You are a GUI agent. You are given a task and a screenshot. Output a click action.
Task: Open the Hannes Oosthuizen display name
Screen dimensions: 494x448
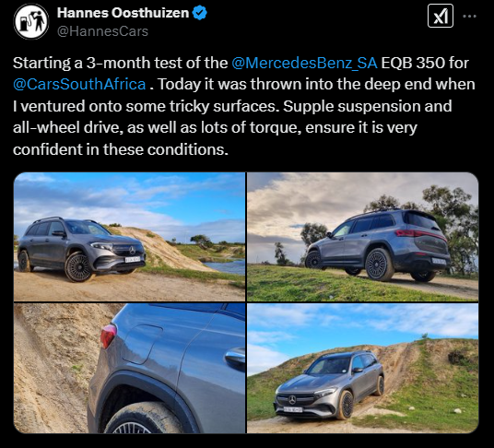pos(123,13)
